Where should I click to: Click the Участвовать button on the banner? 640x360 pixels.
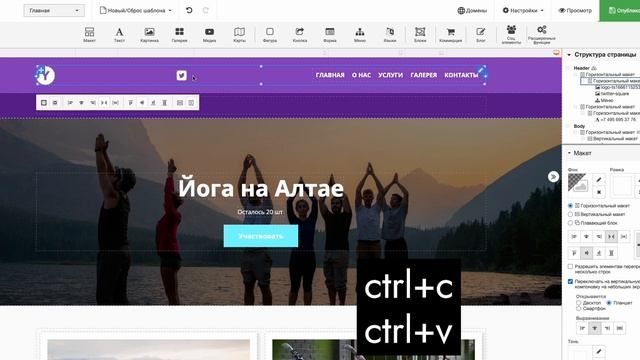[x=261, y=236]
